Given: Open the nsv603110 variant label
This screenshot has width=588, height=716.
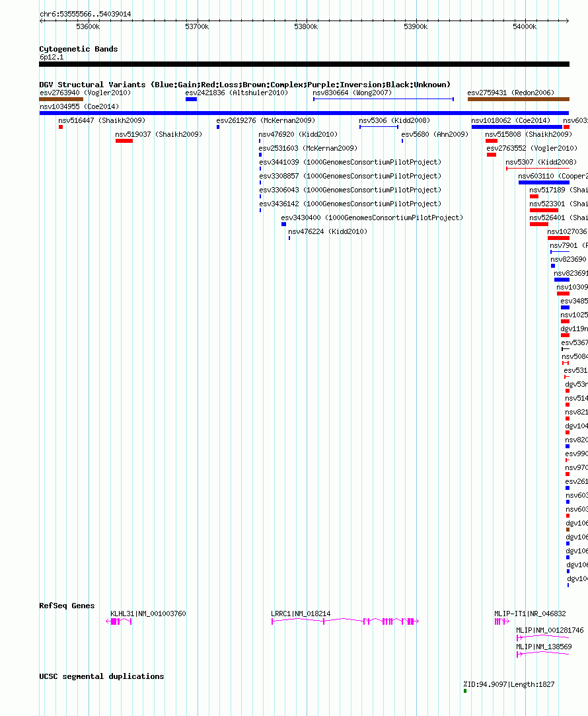Looking at the screenshot, I should 553,176.
